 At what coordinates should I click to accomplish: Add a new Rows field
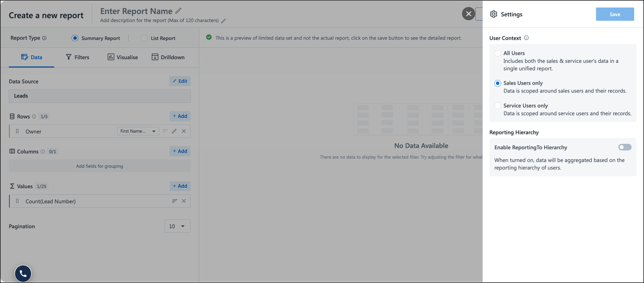coord(180,116)
